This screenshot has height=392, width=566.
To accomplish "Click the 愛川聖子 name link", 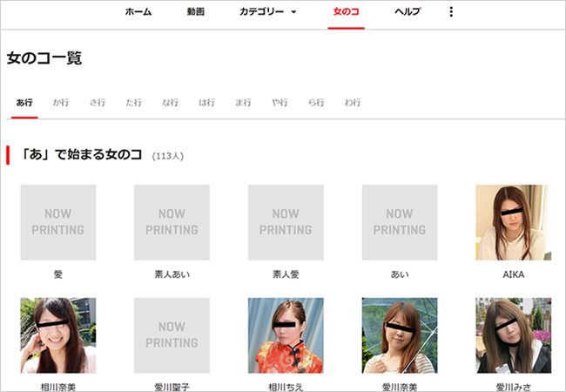I will 172,388.
